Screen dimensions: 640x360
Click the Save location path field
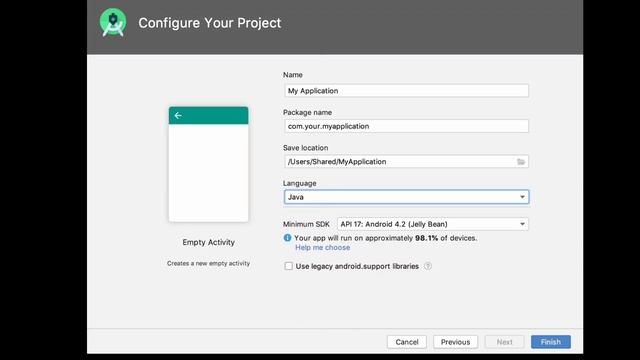click(x=406, y=162)
